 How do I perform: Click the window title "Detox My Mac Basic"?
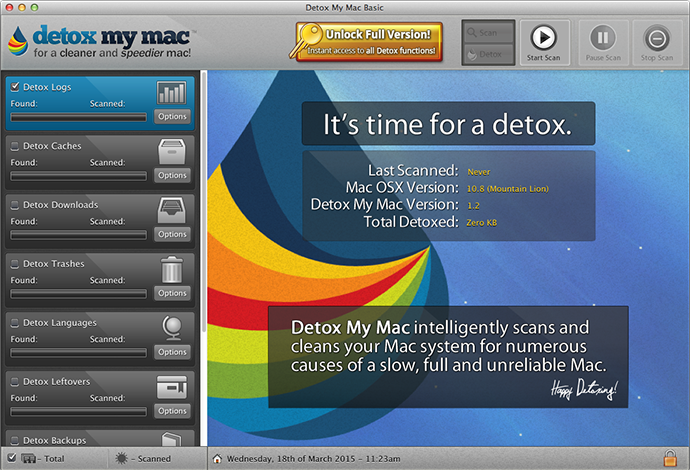[x=345, y=7]
